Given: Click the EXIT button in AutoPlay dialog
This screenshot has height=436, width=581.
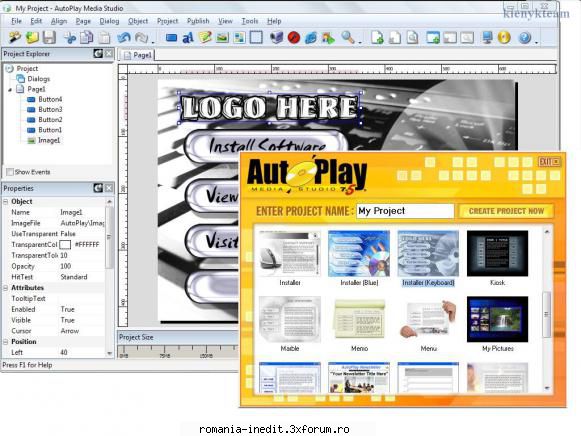Looking at the screenshot, I should pyautogui.click(x=549, y=162).
